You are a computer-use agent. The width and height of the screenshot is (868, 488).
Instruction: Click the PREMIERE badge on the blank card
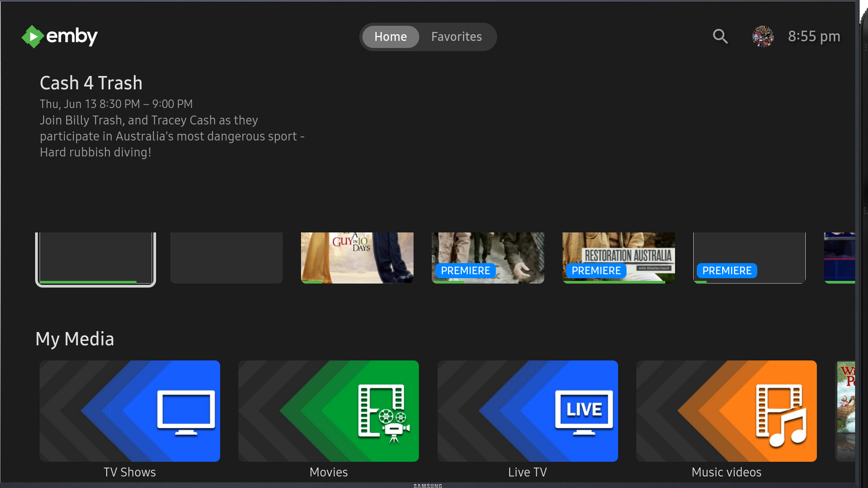click(727, 271)
